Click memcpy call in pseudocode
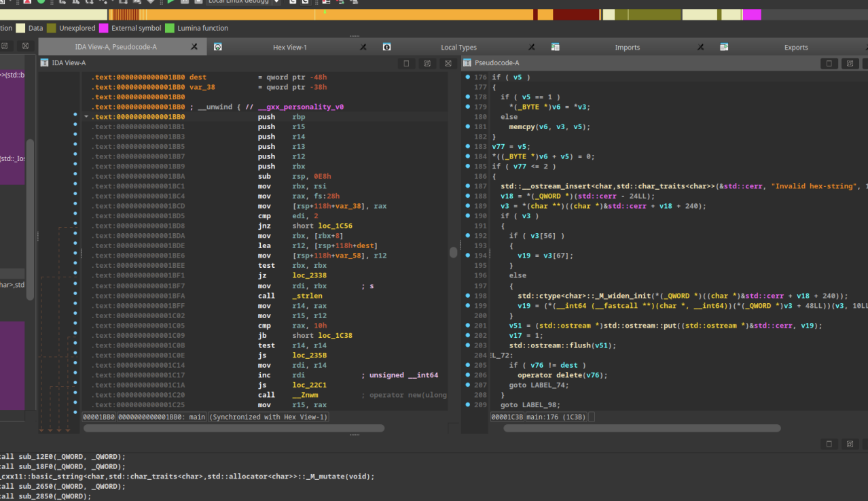Viewport: 868px width, 501px height. point(522,126)
